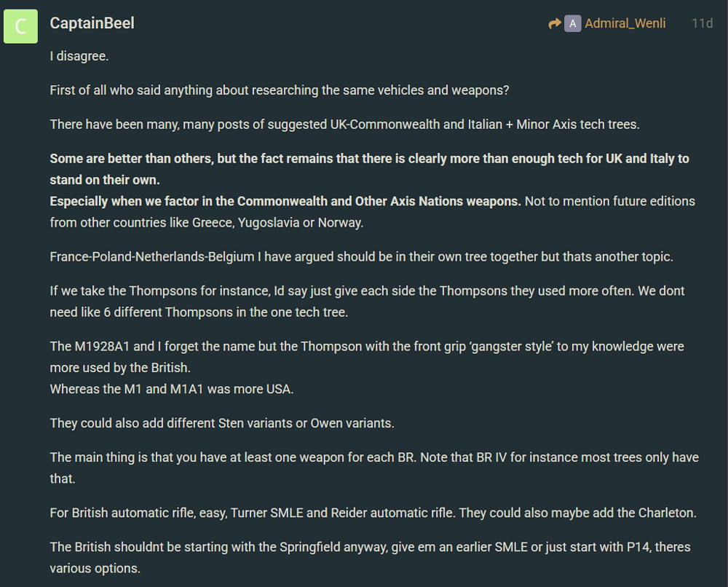Follow the Admiral_Wenli reply link
Viewport: 728px width, 587px height.
(x=625, y=23)
